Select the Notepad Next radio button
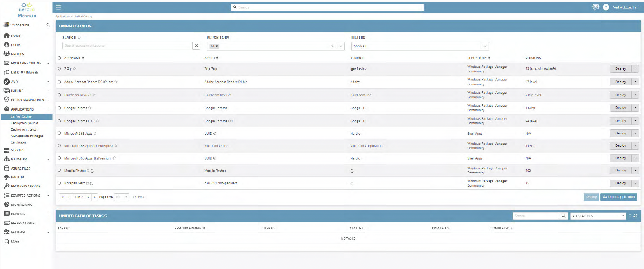The image size is (644, 269). pos(59,183)
